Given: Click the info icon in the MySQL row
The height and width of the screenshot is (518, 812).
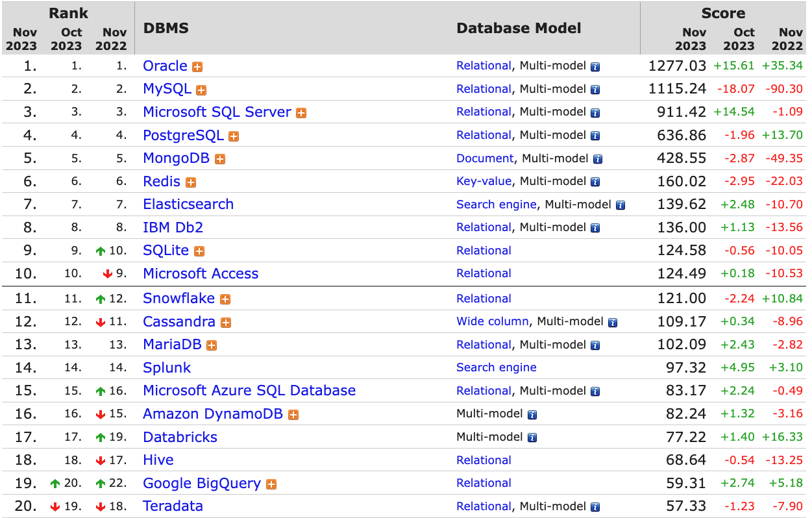Looking at the screenshot, I should pos(595,90).
